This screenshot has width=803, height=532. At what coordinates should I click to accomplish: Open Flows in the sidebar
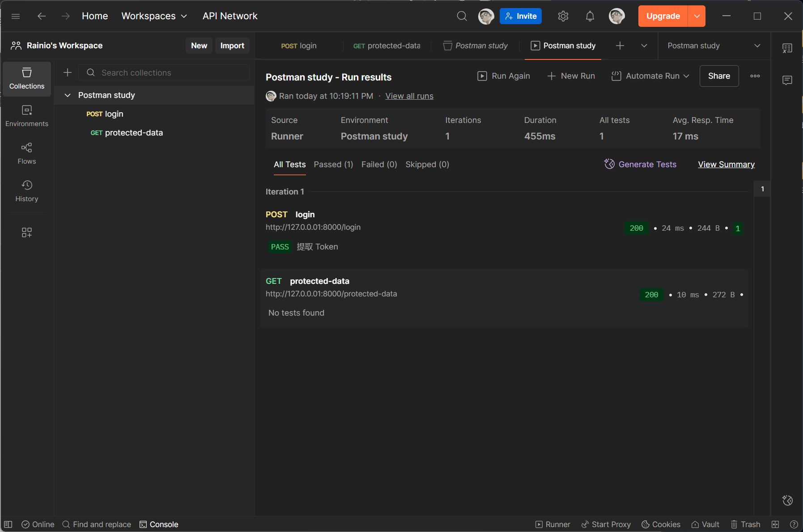click(27, 154)
